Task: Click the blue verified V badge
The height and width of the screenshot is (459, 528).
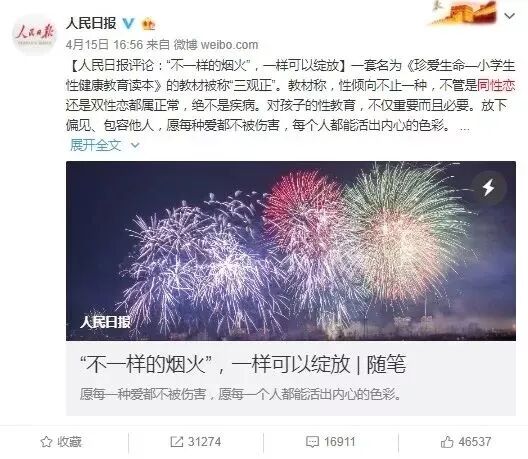Action: coord(128,24)
